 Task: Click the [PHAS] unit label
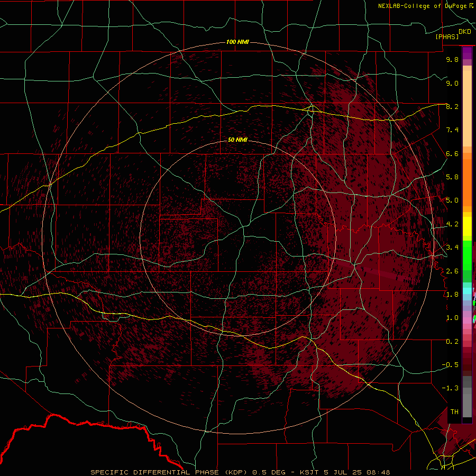point(447,37)
